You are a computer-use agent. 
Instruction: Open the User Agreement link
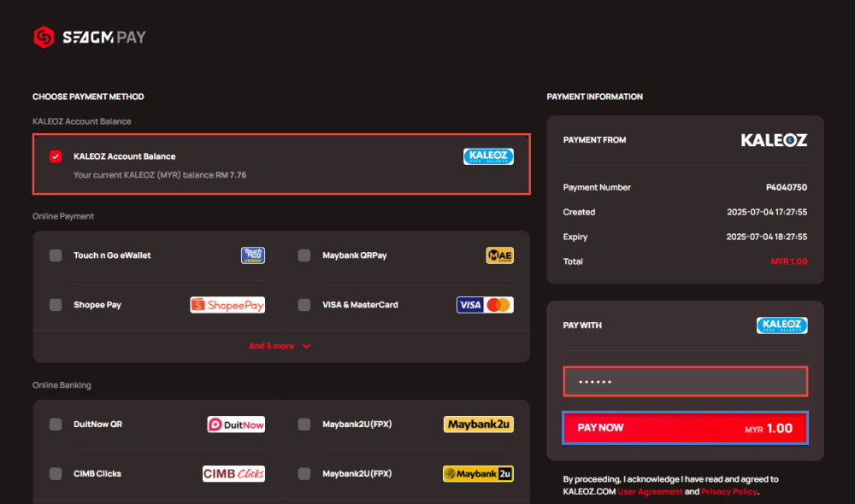click(650, 491)
